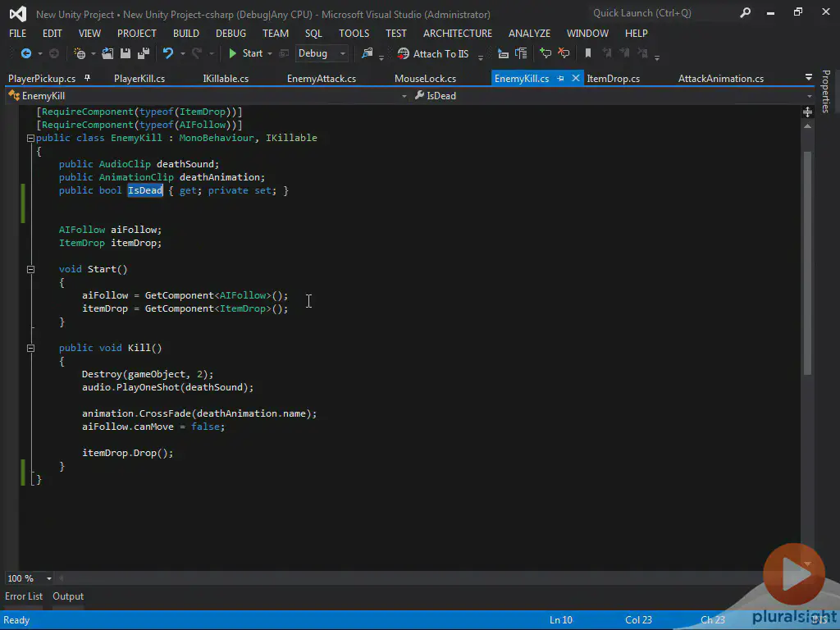
Task: Open the ARCHITECTURE menu
Action: coord(458,33)
